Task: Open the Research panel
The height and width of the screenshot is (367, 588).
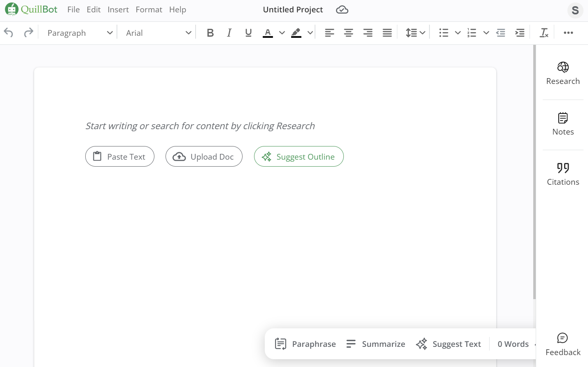Action: (563, 74)
